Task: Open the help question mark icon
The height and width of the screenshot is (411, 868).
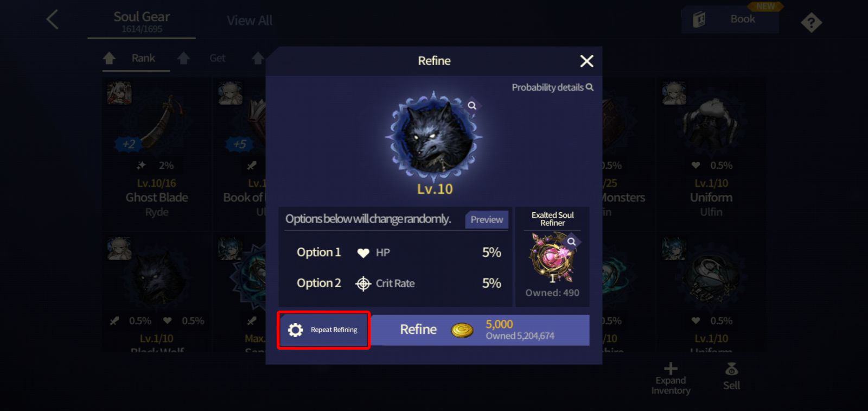Action: click(811, 23)
